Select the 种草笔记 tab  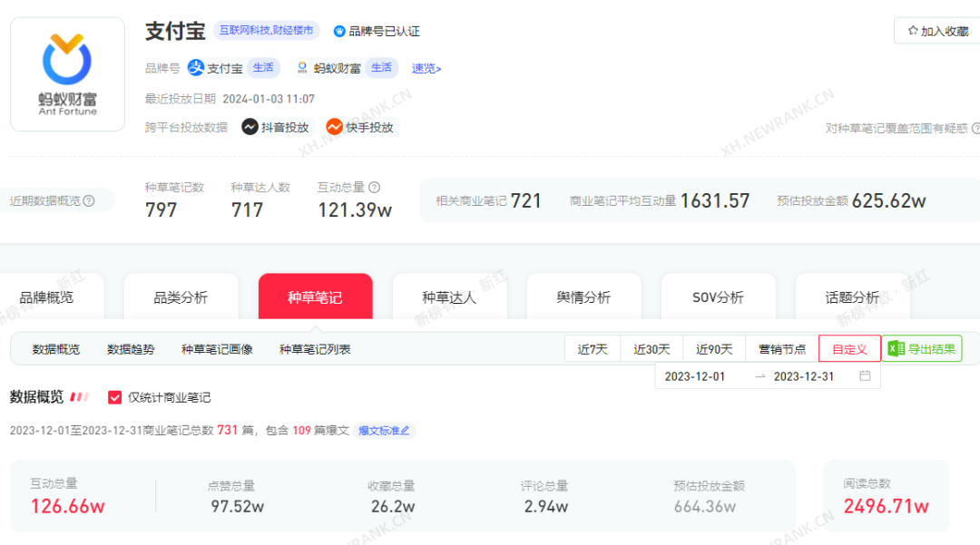pos(315,297)
